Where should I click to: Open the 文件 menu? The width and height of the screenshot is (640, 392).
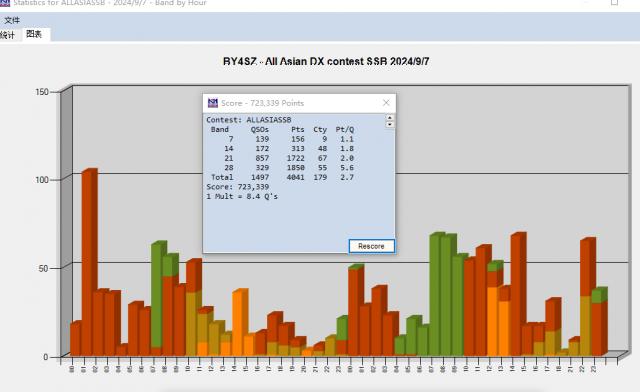coord(12,20)
